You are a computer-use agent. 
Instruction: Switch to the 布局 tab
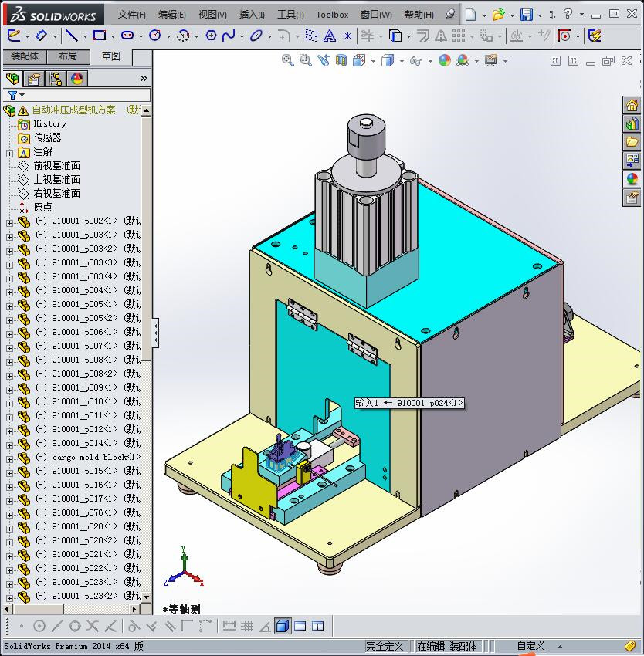tap(68, 56)
